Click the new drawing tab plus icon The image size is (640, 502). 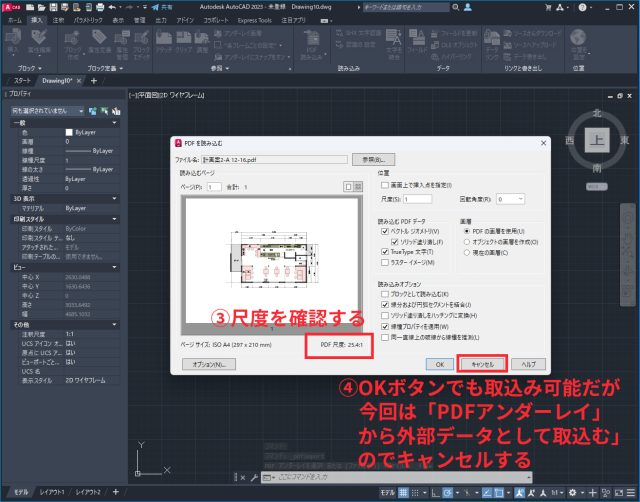pyautogui.click(x=94, y=80)
